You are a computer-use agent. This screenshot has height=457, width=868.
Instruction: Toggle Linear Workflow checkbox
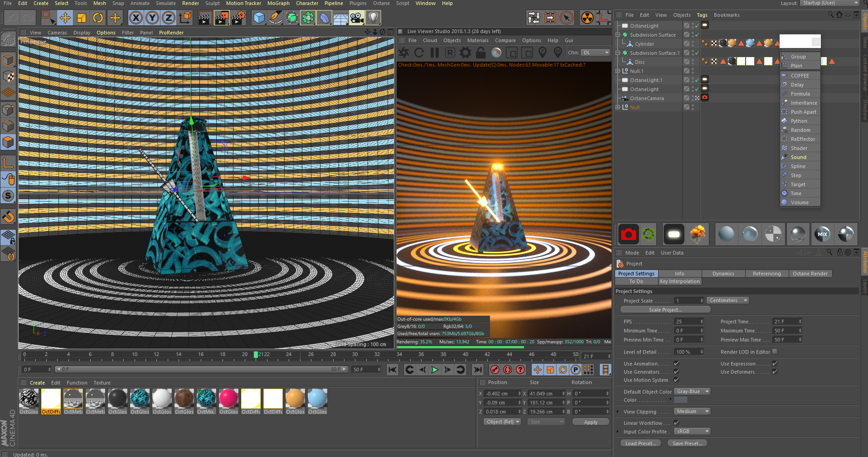pyautogui.click(x=676, y=423)
